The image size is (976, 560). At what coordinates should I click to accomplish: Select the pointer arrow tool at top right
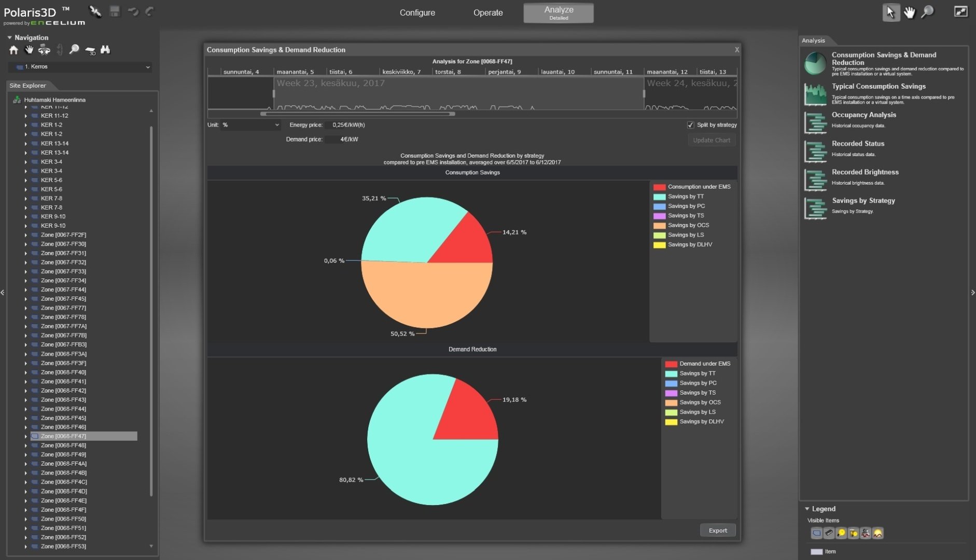coord(891,12)
